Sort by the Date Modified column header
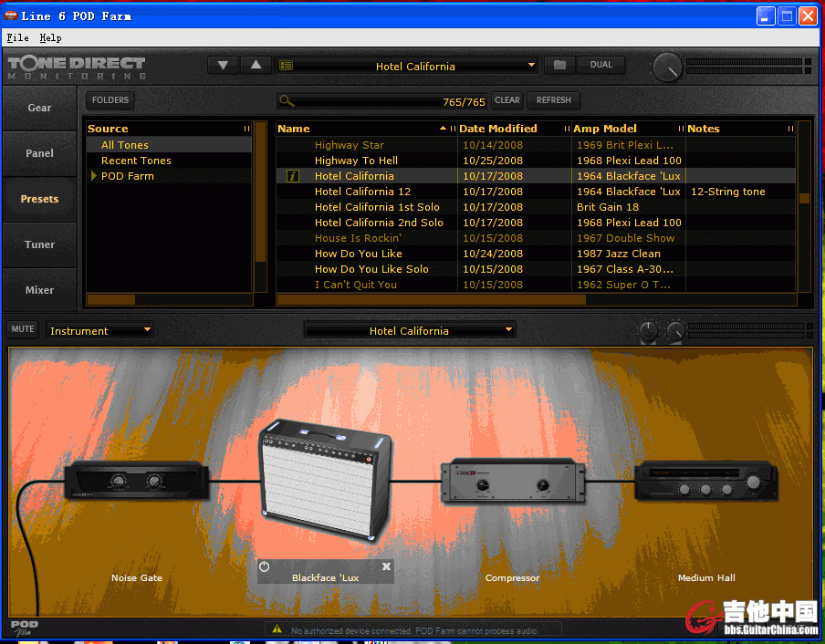The width and height of the screenshot is (825, 644). 514,129
